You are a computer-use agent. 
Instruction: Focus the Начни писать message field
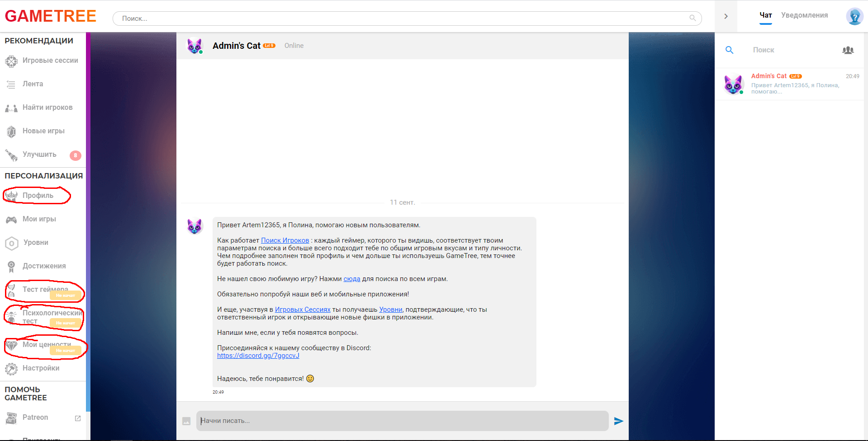click(x=402, y=421)
